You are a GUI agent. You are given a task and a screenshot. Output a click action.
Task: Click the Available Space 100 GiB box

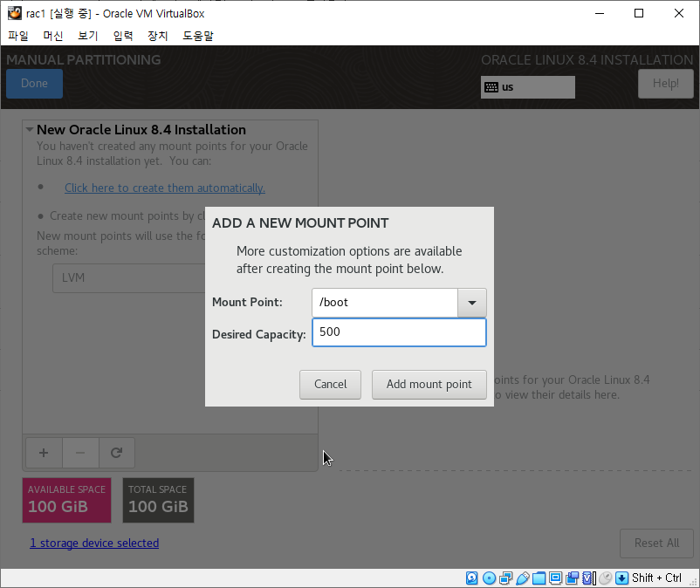coord(67,500)
